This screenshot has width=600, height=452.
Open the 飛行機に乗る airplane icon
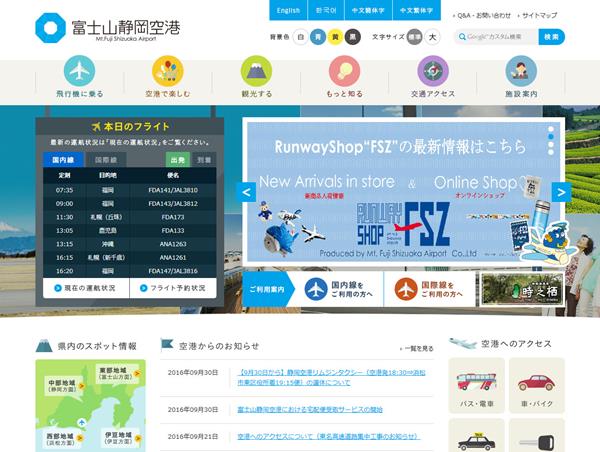pyautogui.click(x=79, y=71)
